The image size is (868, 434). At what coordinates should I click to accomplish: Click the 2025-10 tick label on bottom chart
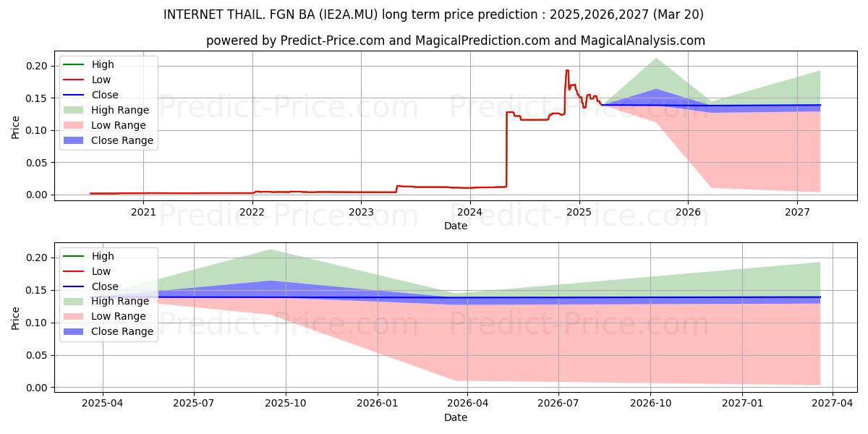coord(286,404)
